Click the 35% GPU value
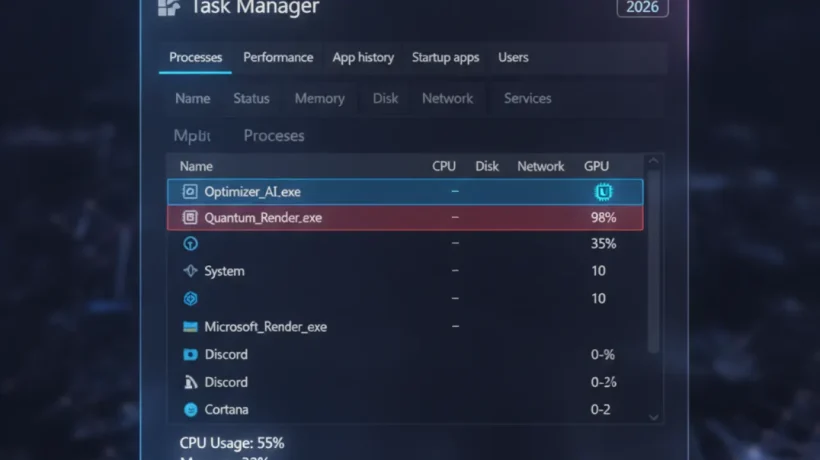Image resolution: width=820 pixels, height=460 pixels. click(x=603, y=244)
